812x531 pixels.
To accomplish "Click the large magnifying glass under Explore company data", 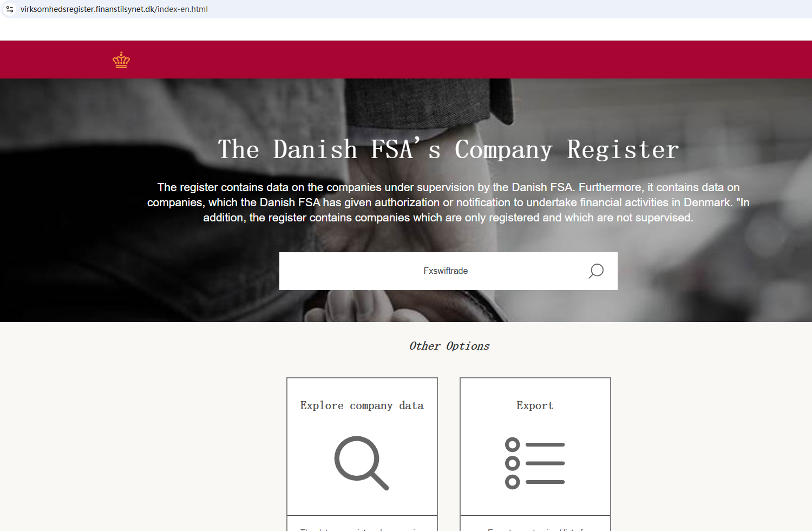I will tap(362, 463).
